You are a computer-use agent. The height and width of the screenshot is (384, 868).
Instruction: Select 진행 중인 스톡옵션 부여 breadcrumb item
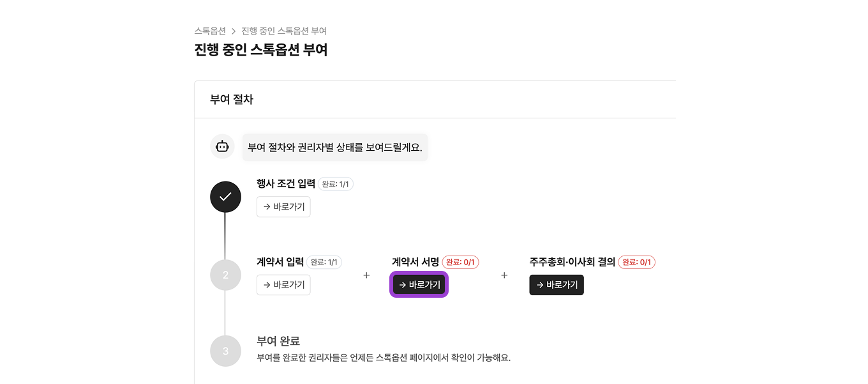(283, 31)
